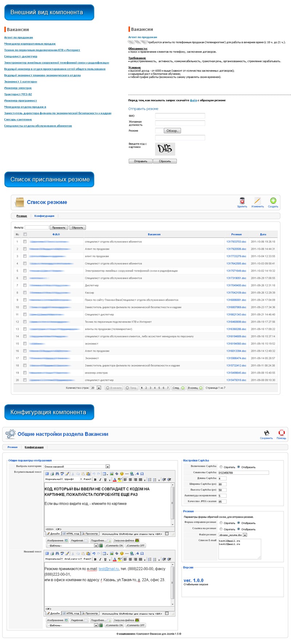
Task: Select Спрятать for Включение Captcha
Action: 221,467
